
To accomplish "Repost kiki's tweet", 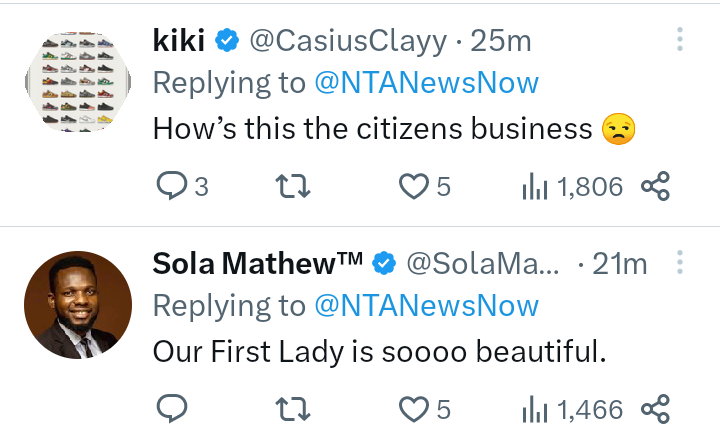I will pos(293,186).
